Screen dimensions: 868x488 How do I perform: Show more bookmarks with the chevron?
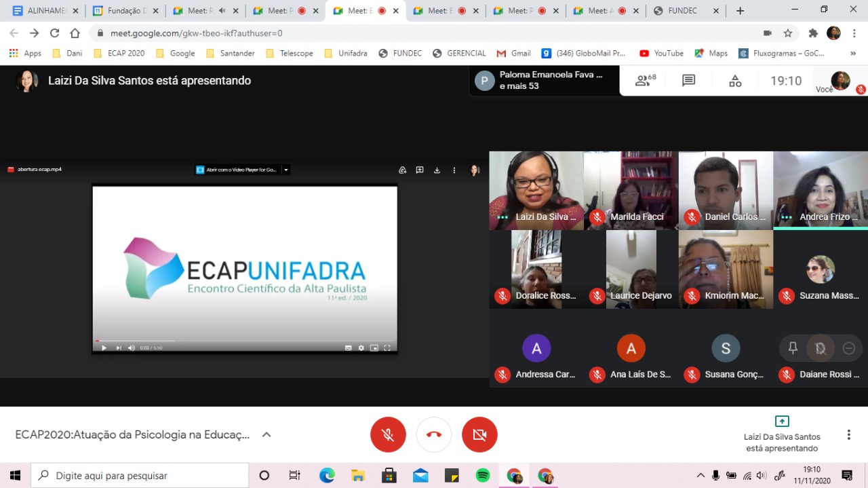(853, 53)
